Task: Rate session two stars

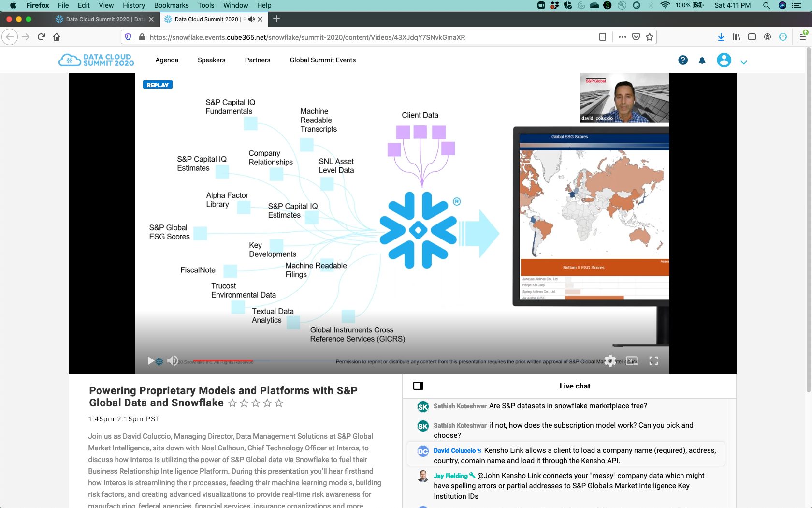Action: (244, 403)
